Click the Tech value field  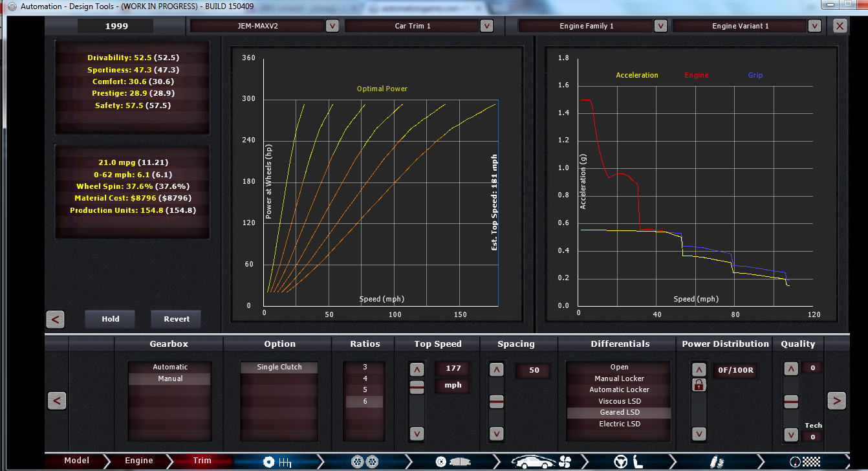pos(812,437)
